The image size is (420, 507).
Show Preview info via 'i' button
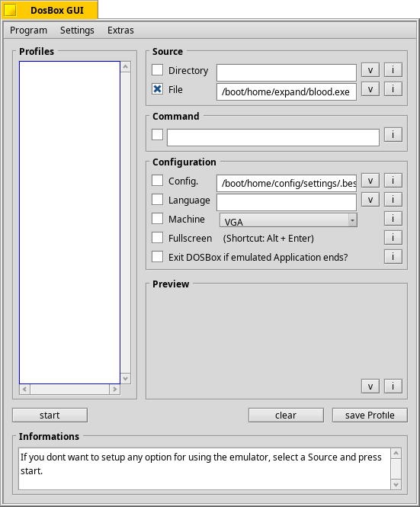[393, 386]
